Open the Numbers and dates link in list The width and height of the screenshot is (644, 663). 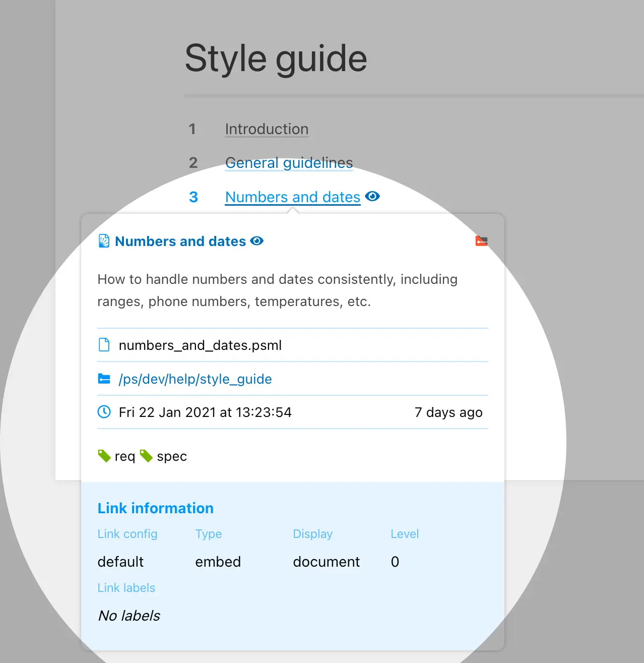(x=293, y=197)
